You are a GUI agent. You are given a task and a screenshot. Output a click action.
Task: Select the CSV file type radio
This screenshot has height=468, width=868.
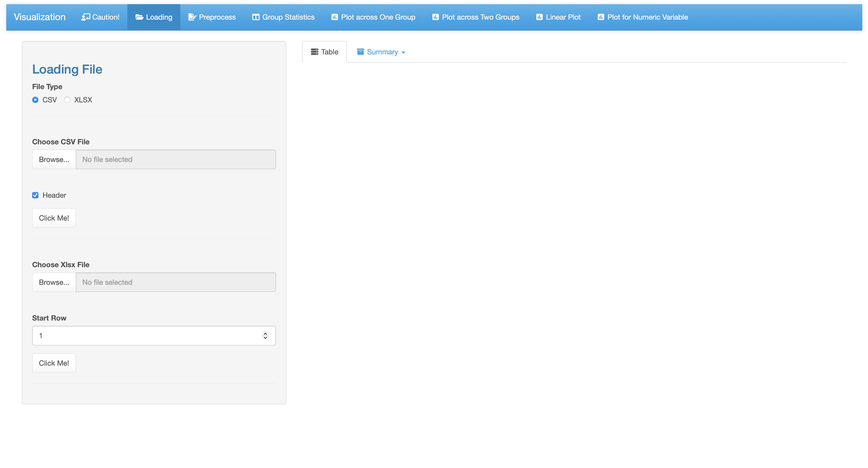35,100
